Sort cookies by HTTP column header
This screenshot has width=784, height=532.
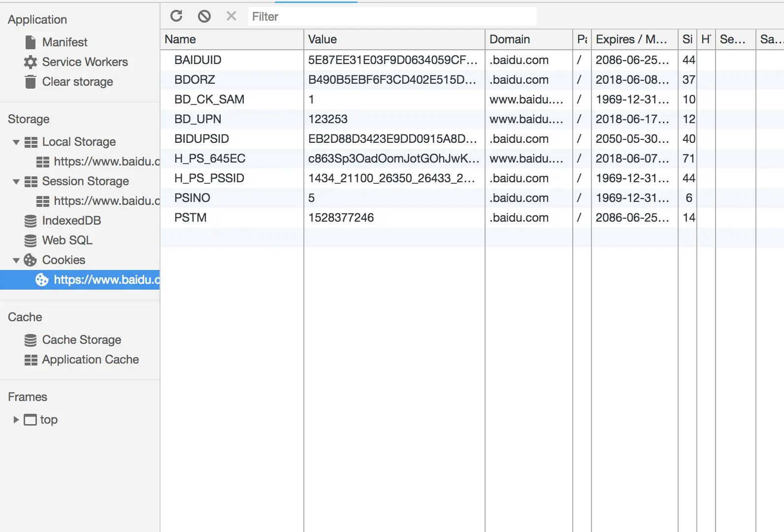point(706,39)
